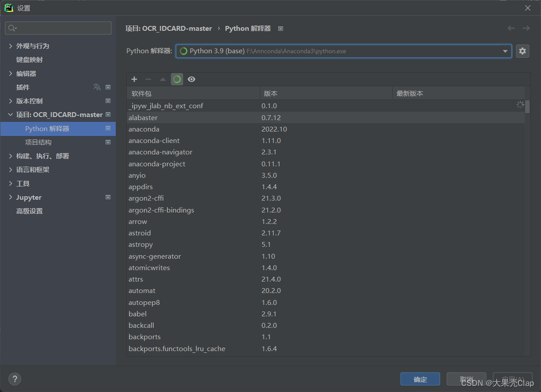
Task: Select the autopep8 package row
Action: pos(326,302)
